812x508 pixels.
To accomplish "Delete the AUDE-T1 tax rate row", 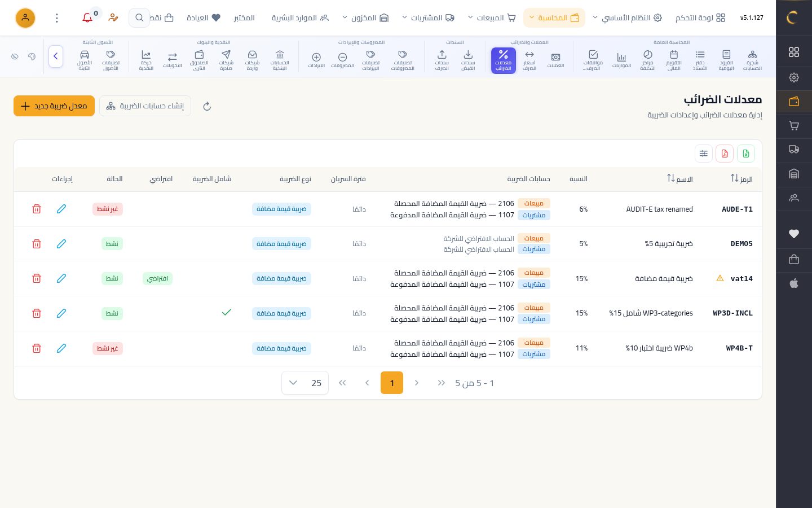I will (x=37, y=209).
